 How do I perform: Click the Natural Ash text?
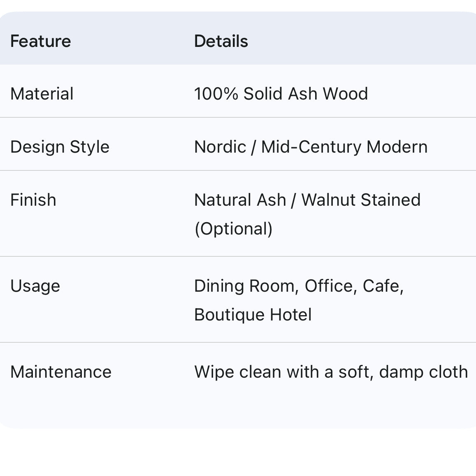pos(240,200)
